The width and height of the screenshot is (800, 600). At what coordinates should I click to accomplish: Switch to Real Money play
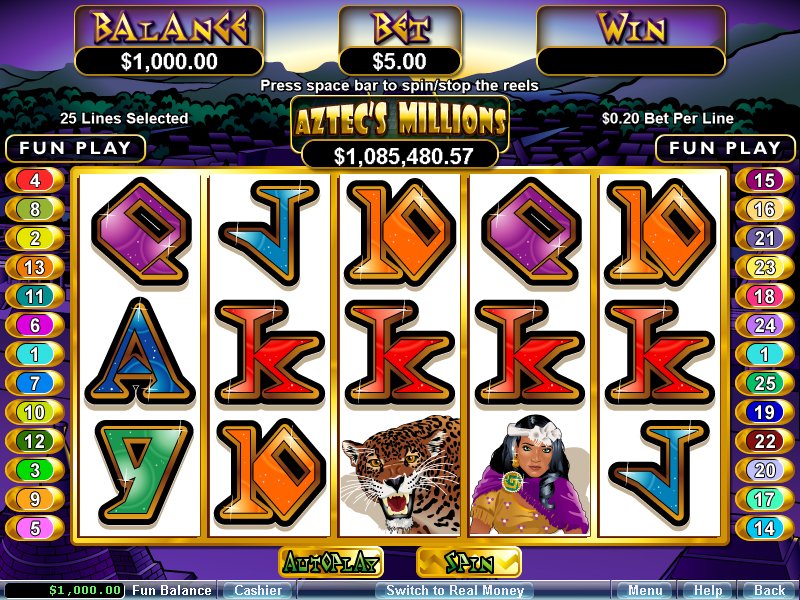[x=455, y=591]
